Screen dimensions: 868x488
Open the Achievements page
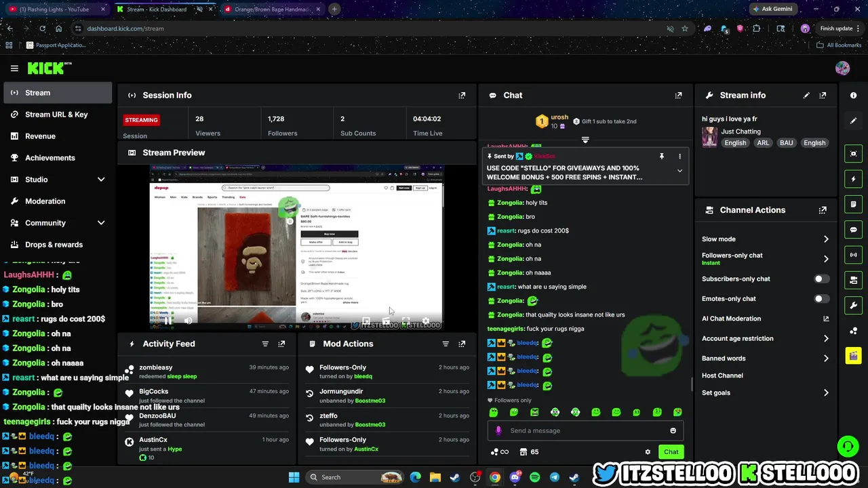pos(58,158)
